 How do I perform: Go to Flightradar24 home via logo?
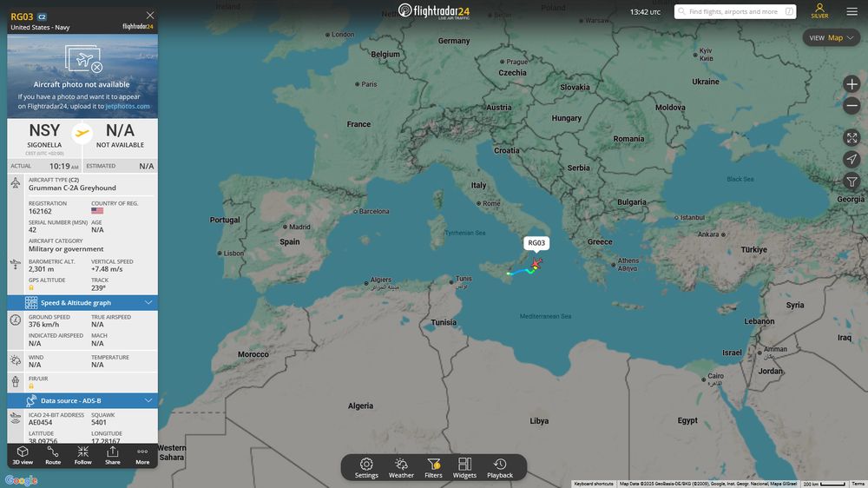click(434, 11)
